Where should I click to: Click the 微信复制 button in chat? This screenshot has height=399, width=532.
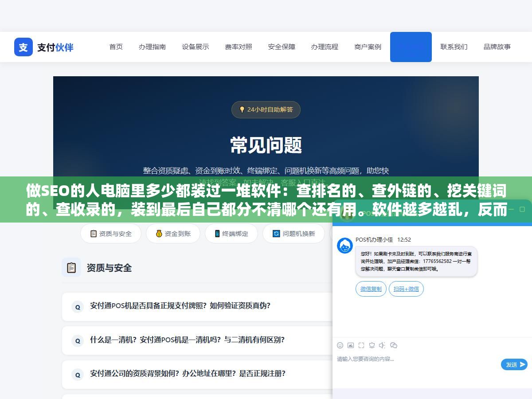pyautogui.click(x=371, y=289)
